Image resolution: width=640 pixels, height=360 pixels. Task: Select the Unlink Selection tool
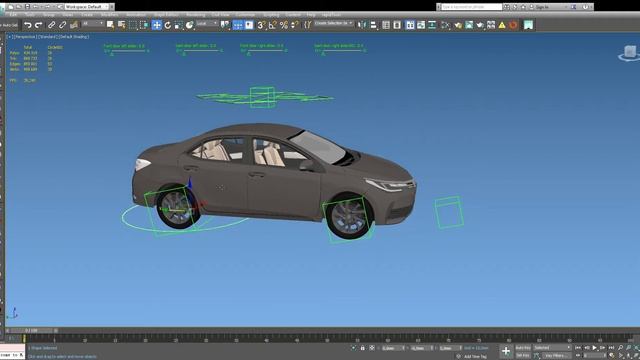click(x=62, y=25)
